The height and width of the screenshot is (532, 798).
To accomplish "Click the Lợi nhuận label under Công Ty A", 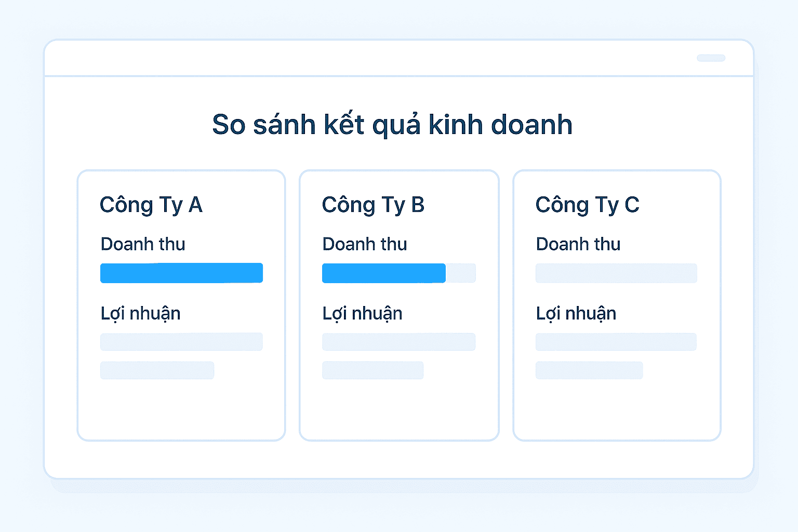I will [x=140, y=314].
